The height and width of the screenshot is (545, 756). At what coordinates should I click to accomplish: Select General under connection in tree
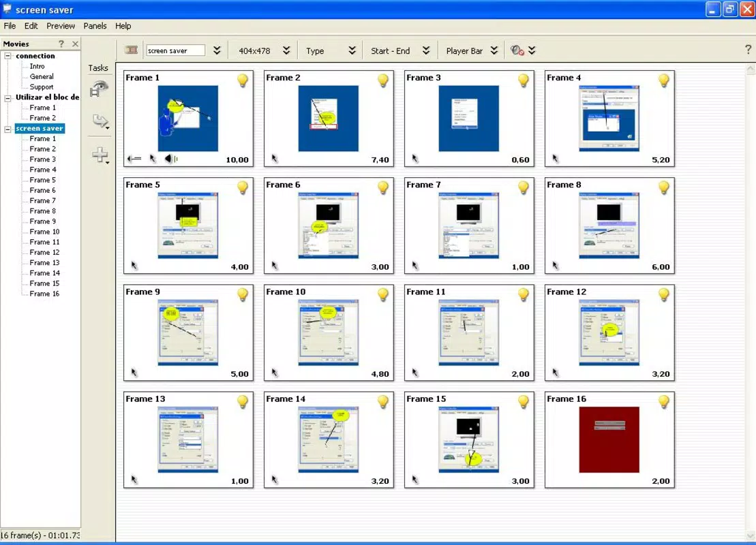coord(42,76)
